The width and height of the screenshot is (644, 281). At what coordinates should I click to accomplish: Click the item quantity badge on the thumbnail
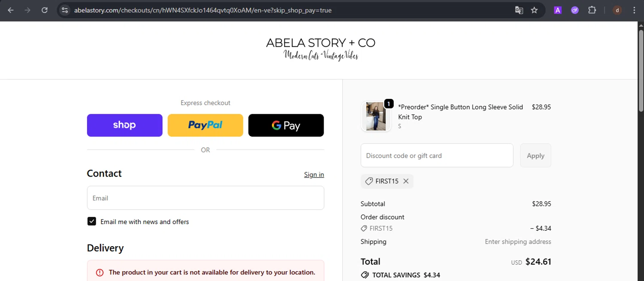pos(389,104)
